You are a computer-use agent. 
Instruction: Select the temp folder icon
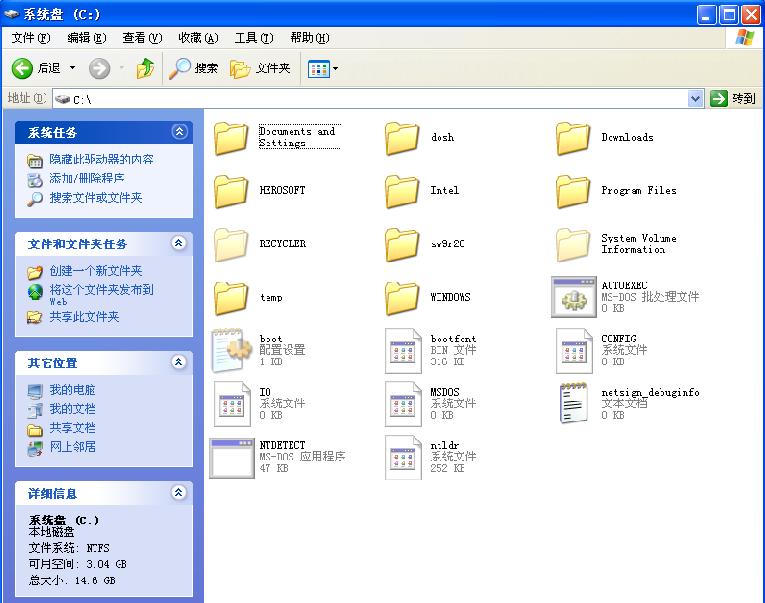[231, 298]
